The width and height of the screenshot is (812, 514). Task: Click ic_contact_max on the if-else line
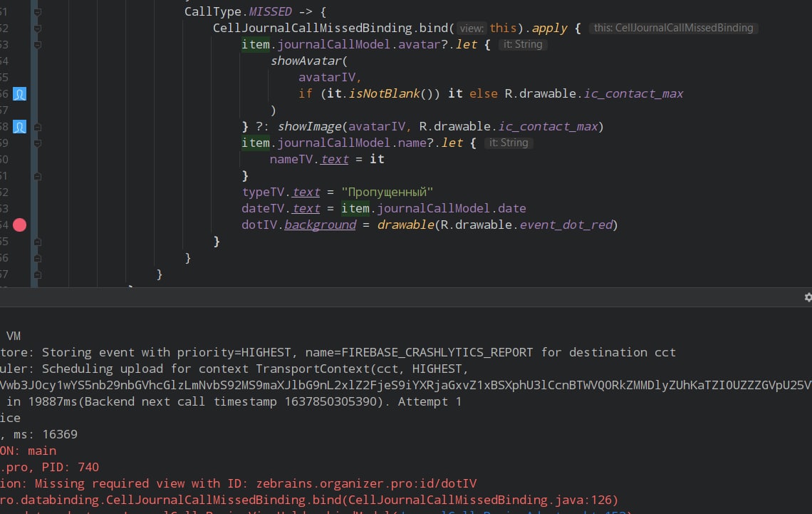633,94
